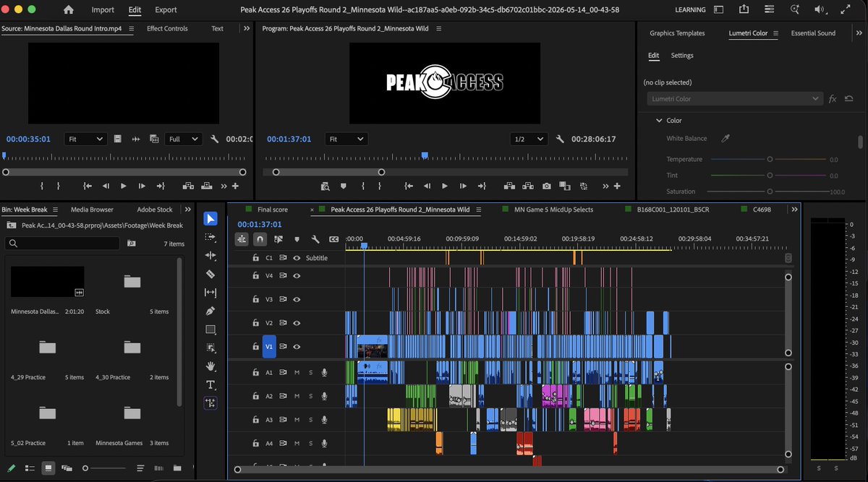
Task: Open MN Game 5 MicdUp Selects tab
Action: click(553, 210)
